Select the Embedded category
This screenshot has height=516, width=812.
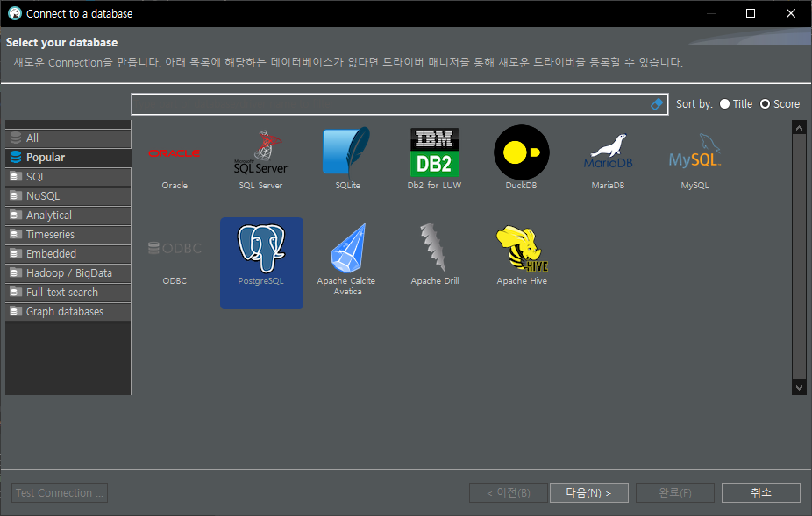[x=68, y=253]
